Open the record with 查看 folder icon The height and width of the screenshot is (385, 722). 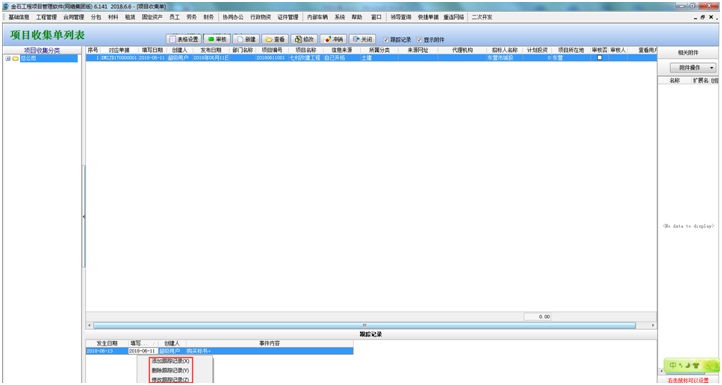tap(275, 40)
